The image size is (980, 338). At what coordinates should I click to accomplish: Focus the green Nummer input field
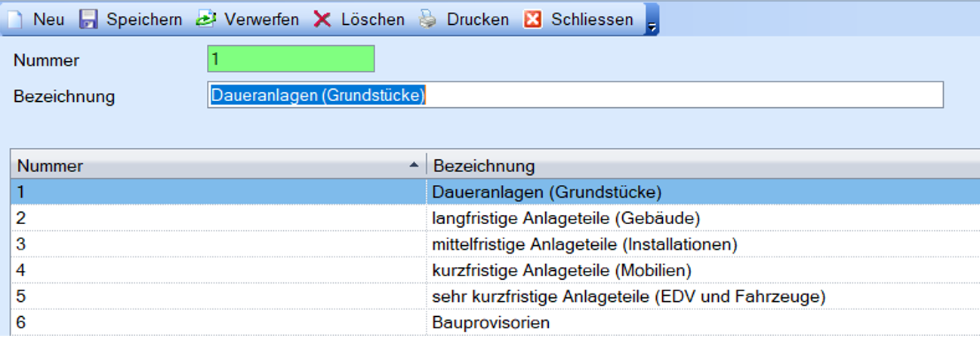tap(291, 60)
